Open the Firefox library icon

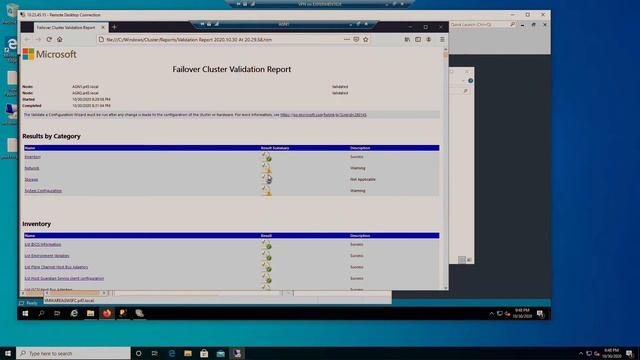[x=407, y=40]
